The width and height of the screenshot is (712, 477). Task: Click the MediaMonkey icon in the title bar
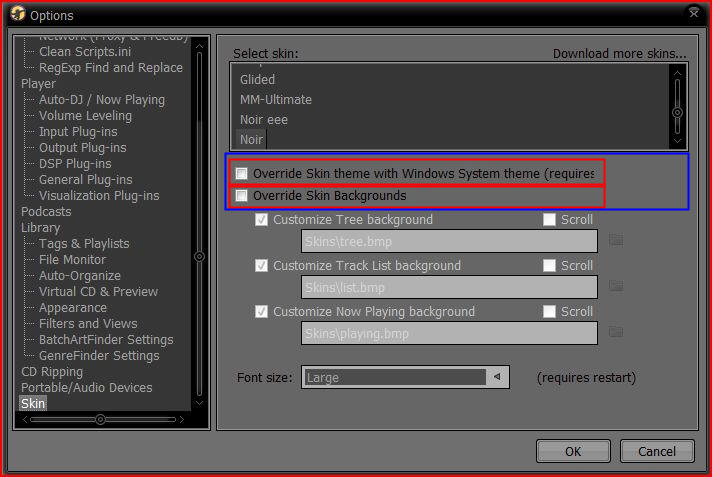[x=16, y=15]
